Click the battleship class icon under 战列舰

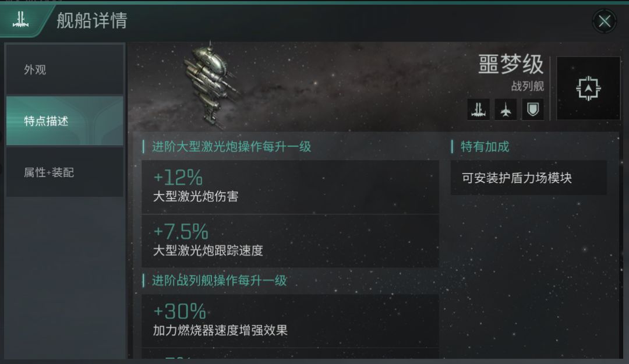coord(478,109)
